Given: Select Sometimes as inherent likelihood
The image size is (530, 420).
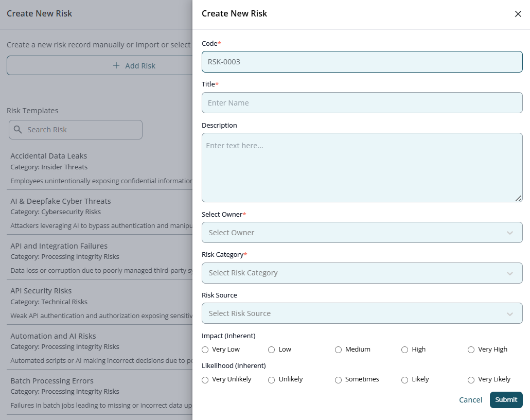Looking at the screenshot, I should [x=338, y=379].
